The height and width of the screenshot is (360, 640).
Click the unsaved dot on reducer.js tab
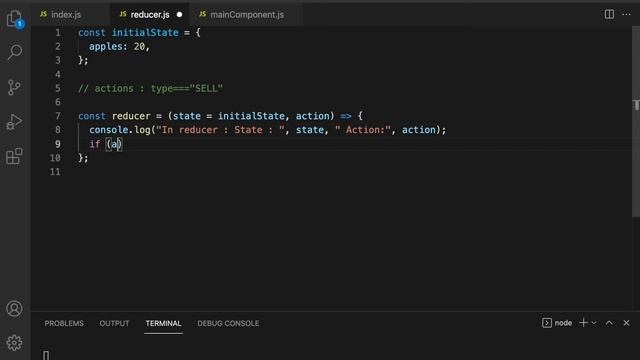coord(179,15)
